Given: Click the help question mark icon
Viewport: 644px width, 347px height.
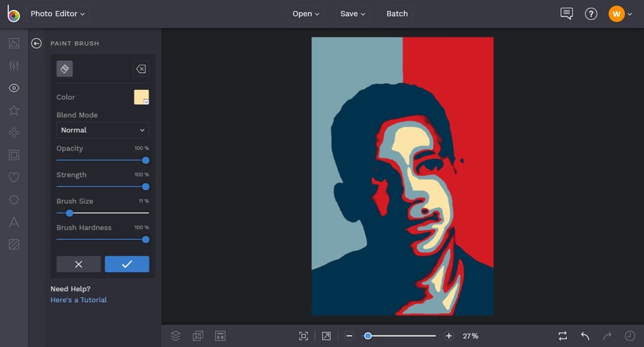Looking at the screenshot, I should point(591,14).
